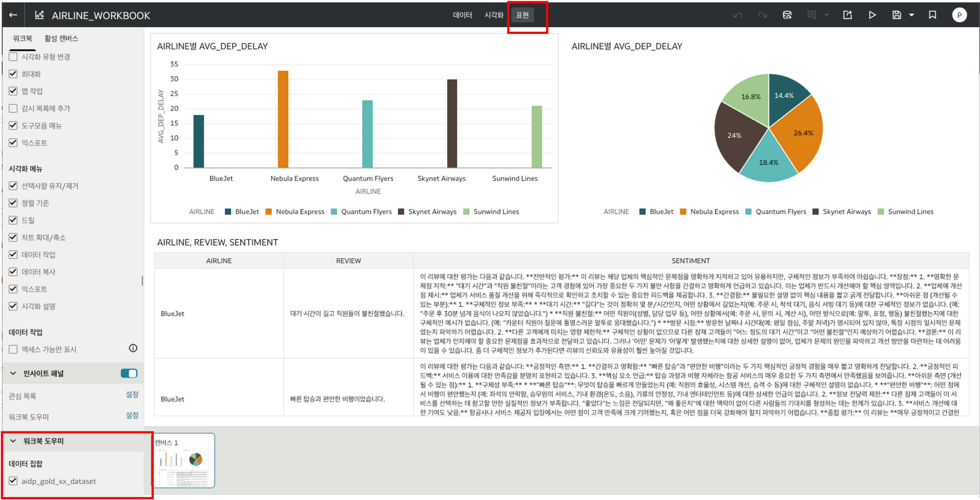Collapse the 인사이트 패널 section chevron
The image size is (980, 500).
[x=13, y=374]
